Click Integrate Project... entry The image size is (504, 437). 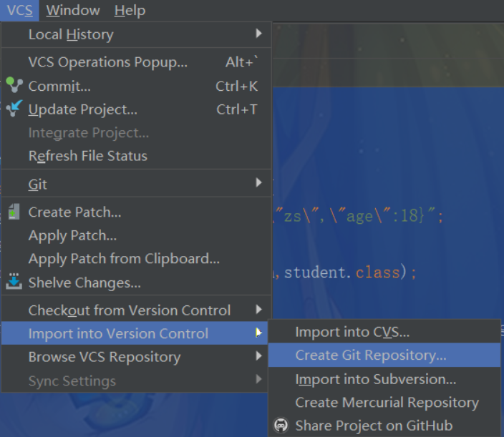click(x=136, y=132)
